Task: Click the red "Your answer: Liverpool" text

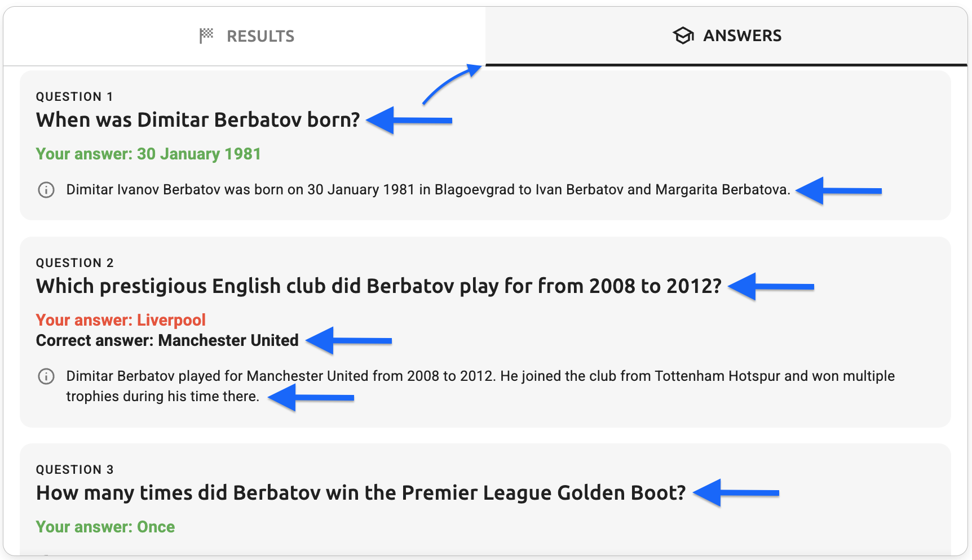Action: pos(121,320)
